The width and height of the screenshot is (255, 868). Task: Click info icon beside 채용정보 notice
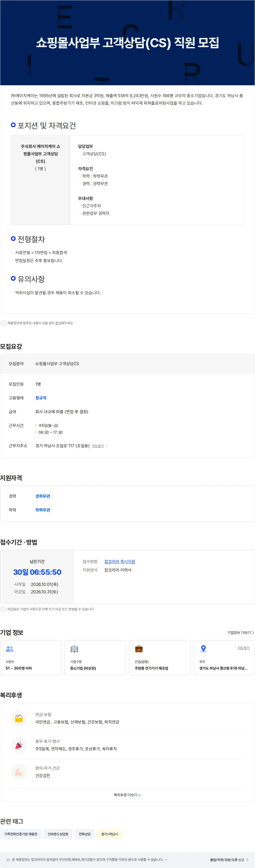pos(3,323)
